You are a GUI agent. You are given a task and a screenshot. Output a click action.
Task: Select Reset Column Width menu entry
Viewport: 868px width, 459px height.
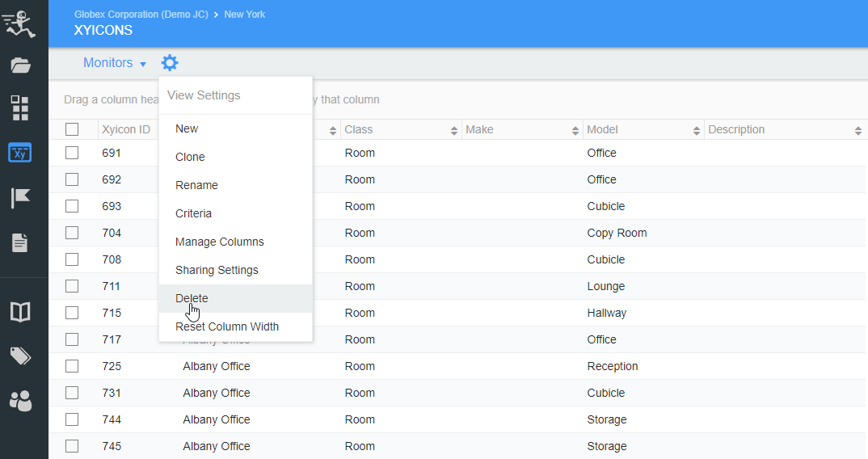coord(235,326)
